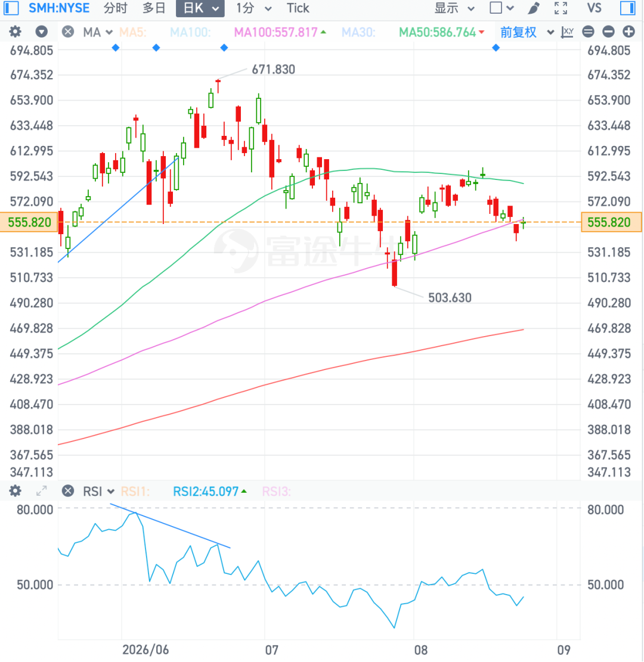Screen dimensions: 644x662
Task: Click the left 80.000 RSI level label
Action: coord(35,509)
